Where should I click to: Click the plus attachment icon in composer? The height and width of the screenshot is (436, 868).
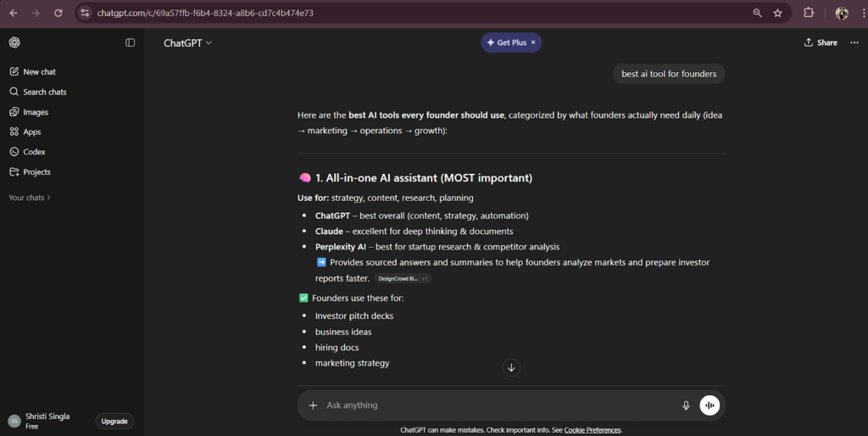tap(313, 405)
